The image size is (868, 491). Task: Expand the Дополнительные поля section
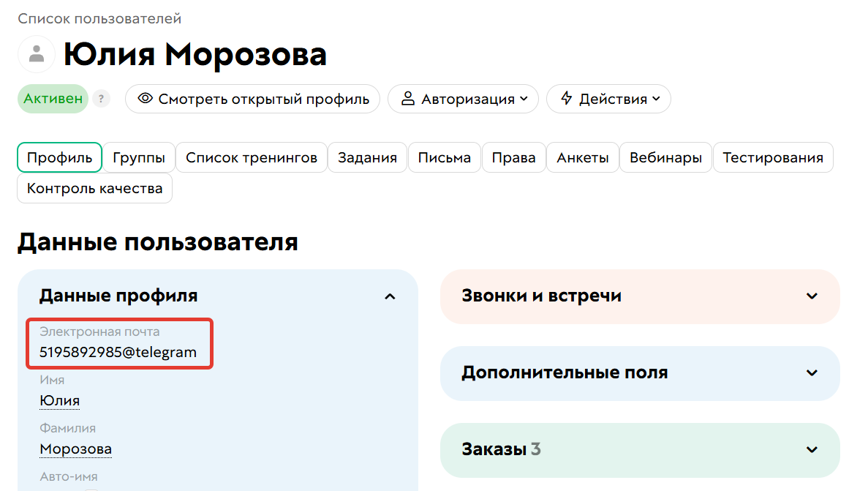tap(811, 373)
